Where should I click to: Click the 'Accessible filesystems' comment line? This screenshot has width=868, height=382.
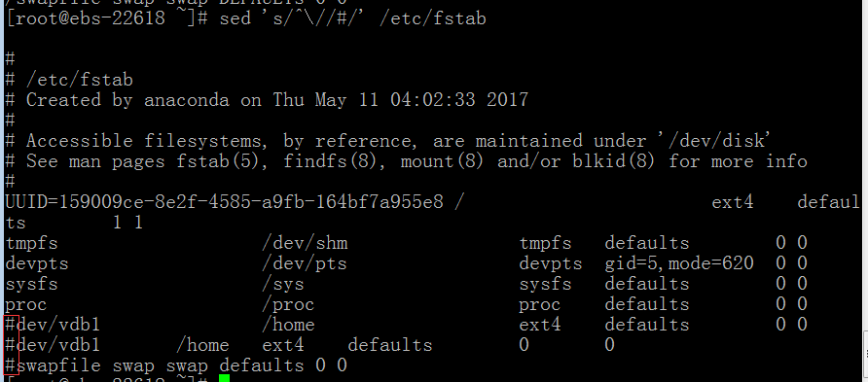387,141
